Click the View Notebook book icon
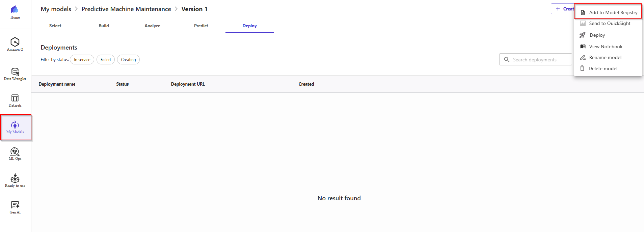 [583, 47]
